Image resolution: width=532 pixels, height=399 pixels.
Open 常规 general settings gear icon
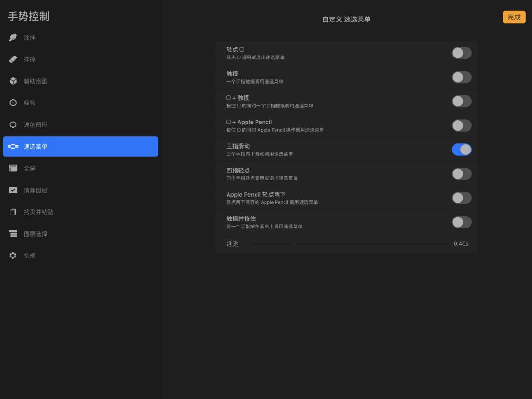click(x=13, y=256)
